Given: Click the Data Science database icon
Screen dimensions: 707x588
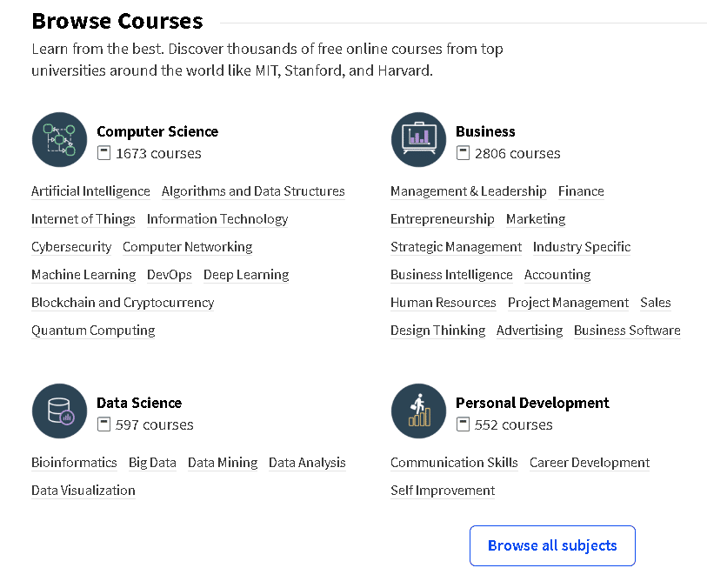Looking at the screenshot, I should 59,411.
